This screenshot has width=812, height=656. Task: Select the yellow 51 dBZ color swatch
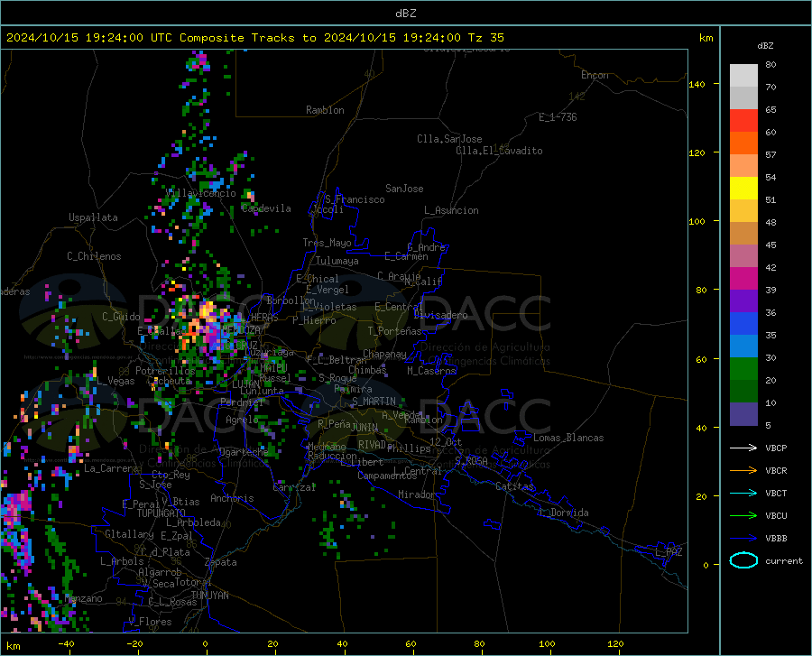(743, 189)
